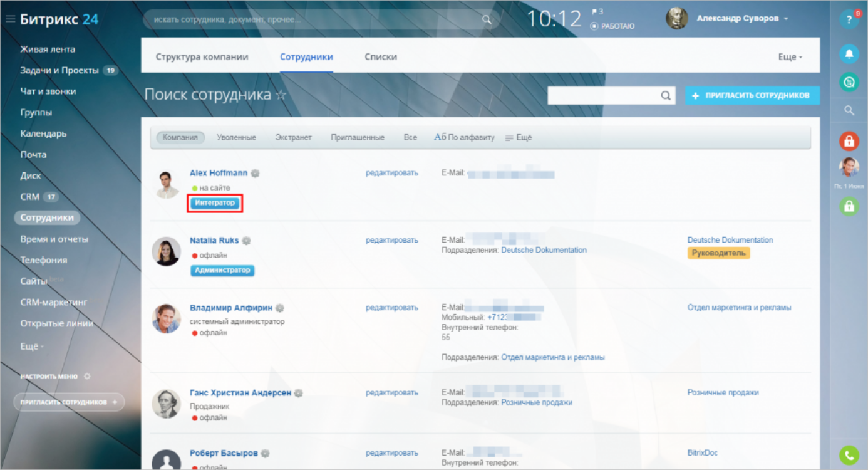868x470 pixels.
Task: Open BitrixDoc department link
Action: point(703,452)
